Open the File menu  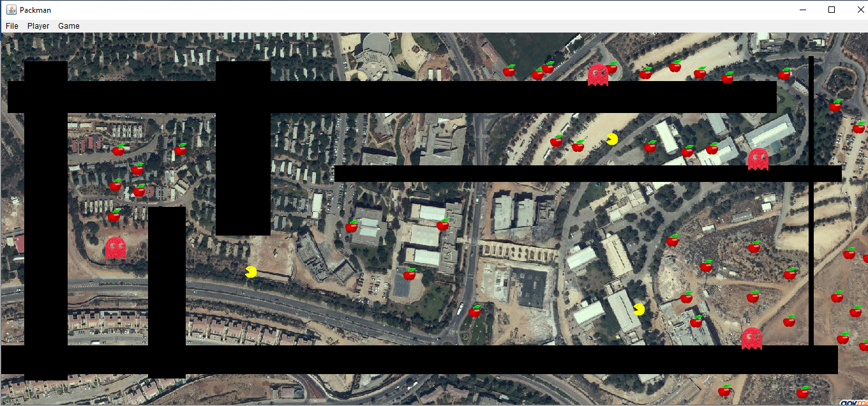point(11,26)
